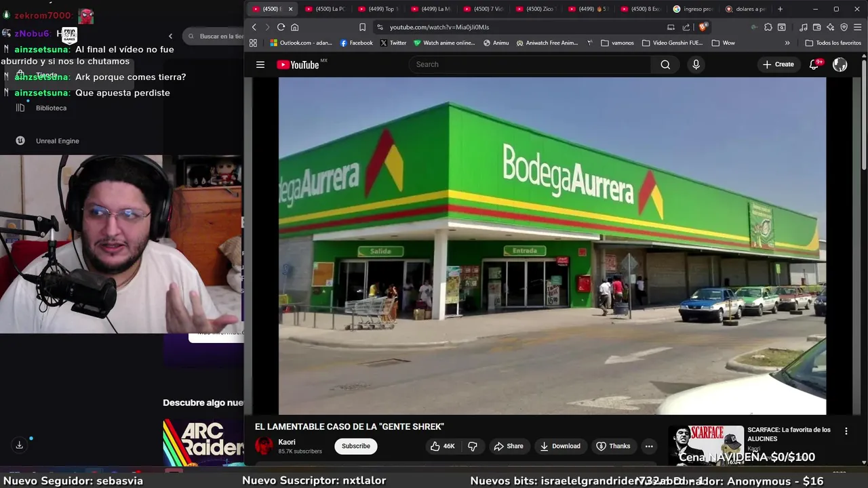The image size is (868, 488).
Task: Click the Bodega Aurrera video player
Action: tap(552, 245)
